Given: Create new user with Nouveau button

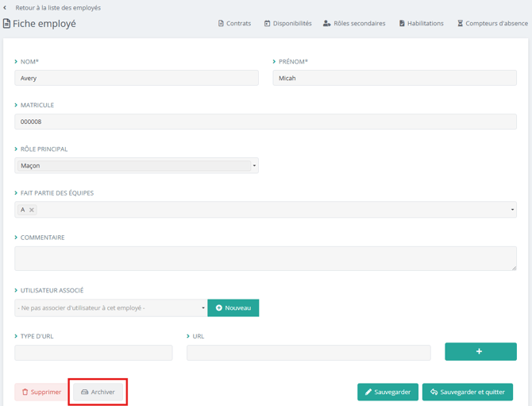Looking at the screenshot, I should click(x=233, y=307).
